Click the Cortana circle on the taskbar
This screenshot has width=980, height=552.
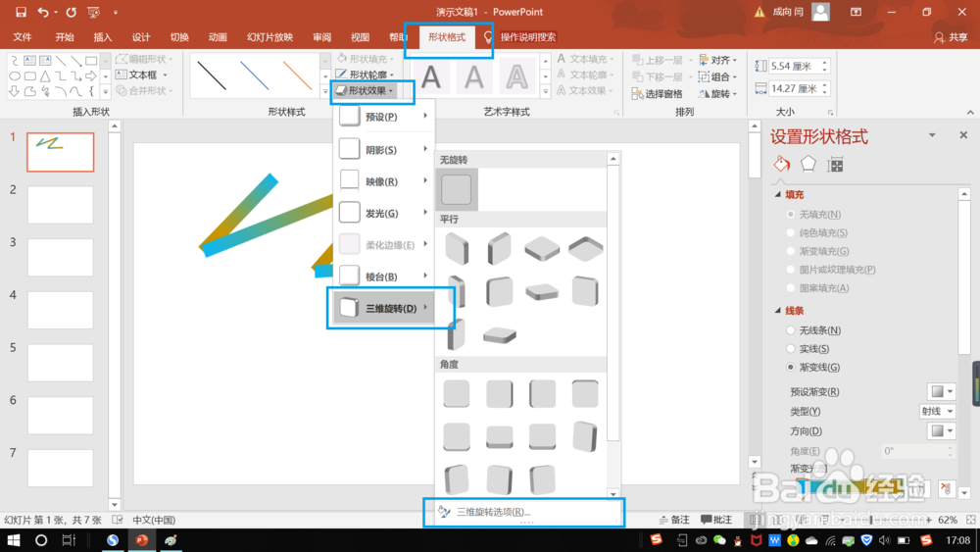point(41,539)
